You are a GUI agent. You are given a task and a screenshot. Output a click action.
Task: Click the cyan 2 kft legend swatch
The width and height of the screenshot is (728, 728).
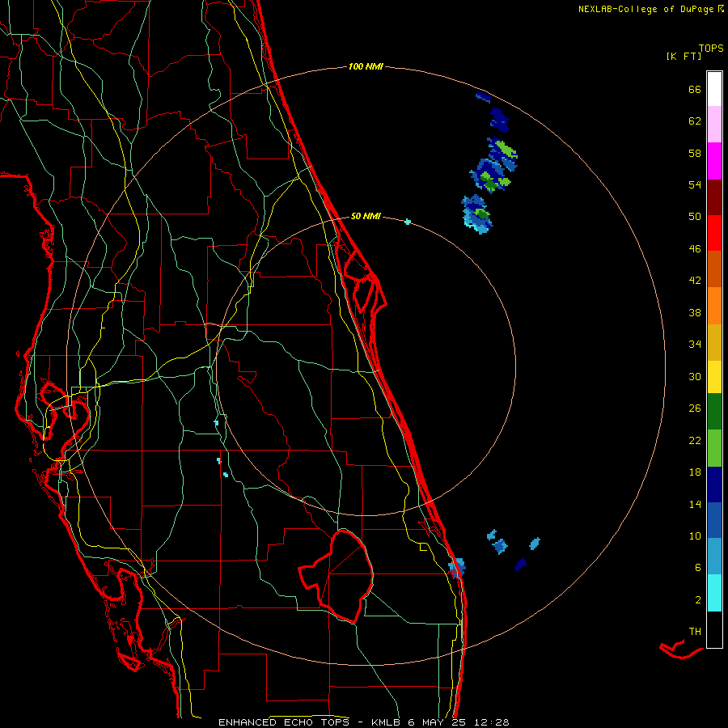coord(714,593)
